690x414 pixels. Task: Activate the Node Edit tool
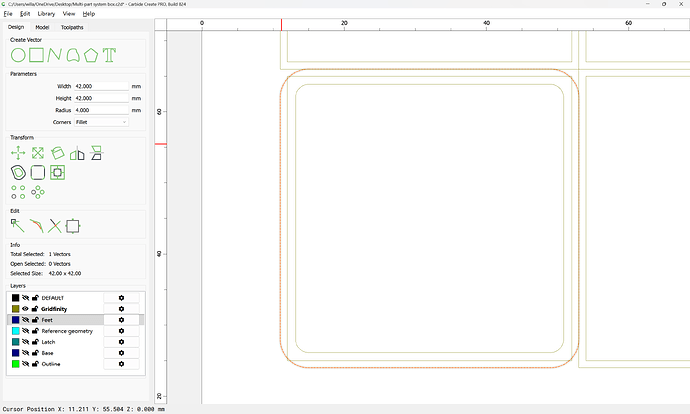point(18,226)
